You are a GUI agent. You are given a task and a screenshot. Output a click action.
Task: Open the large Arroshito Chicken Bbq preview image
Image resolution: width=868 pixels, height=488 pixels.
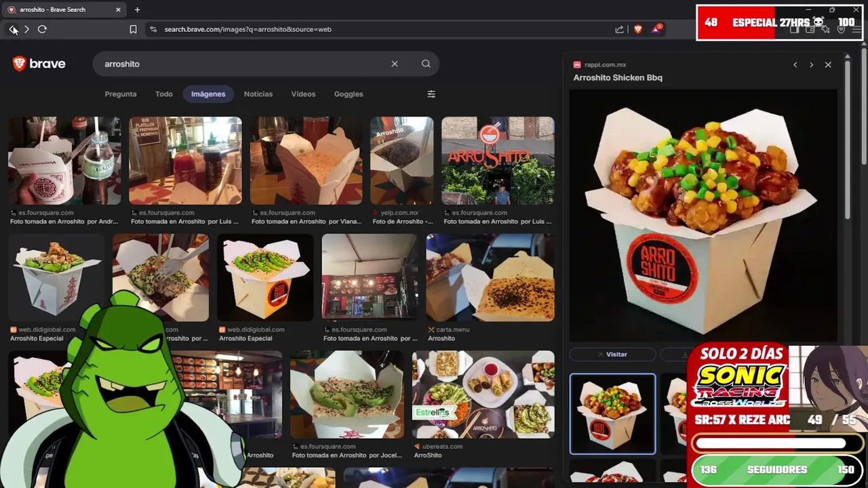coord(703,216)
